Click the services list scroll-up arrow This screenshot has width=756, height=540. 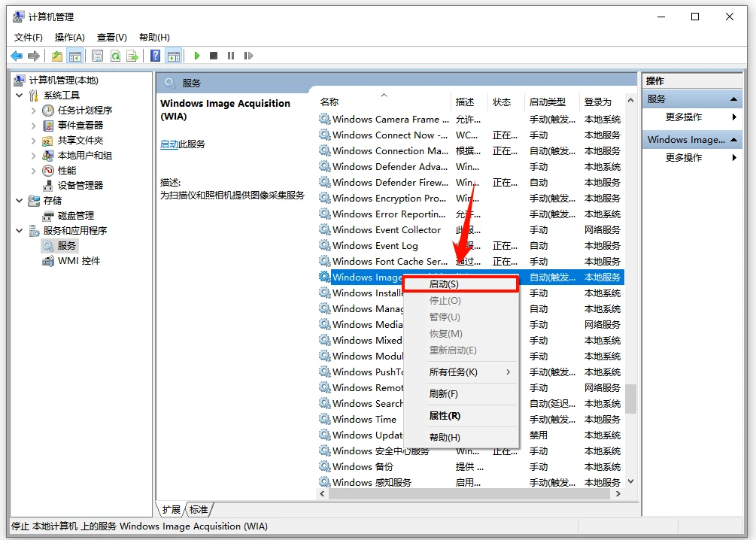[x=630, y=100]
